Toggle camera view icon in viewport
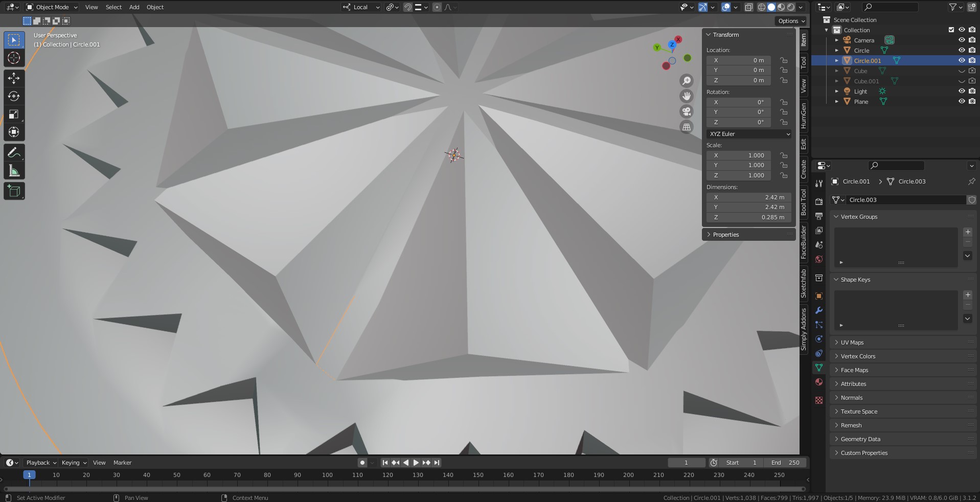This screenshot has height=502, width=980. click(687, 111)
